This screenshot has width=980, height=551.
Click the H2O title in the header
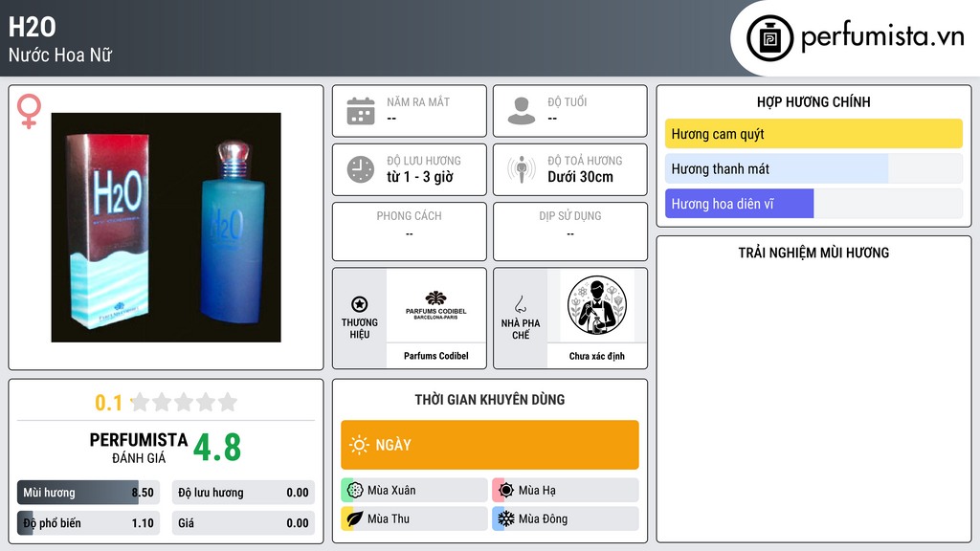[x=32, y=27]
